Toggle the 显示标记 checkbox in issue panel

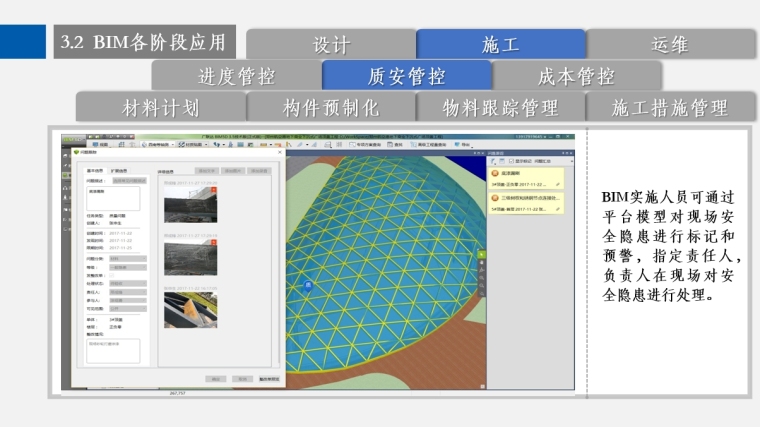(x=514, y=160)
